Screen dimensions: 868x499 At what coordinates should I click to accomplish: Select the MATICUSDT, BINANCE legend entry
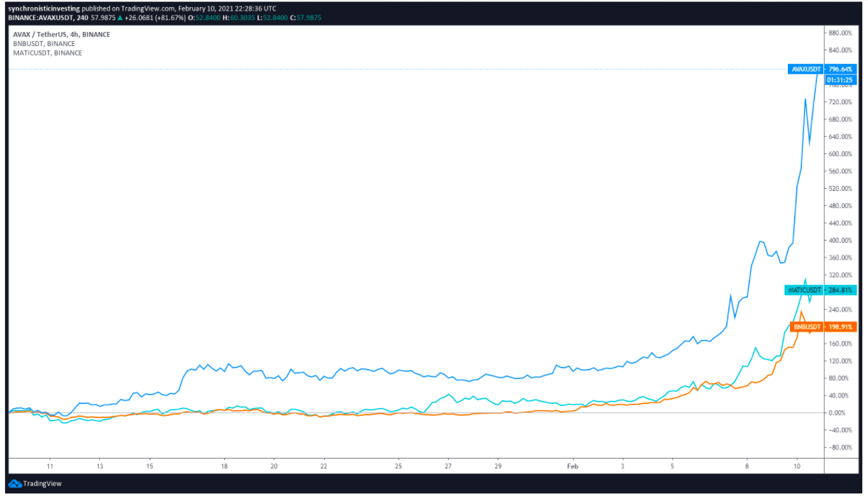click(48, 53)
